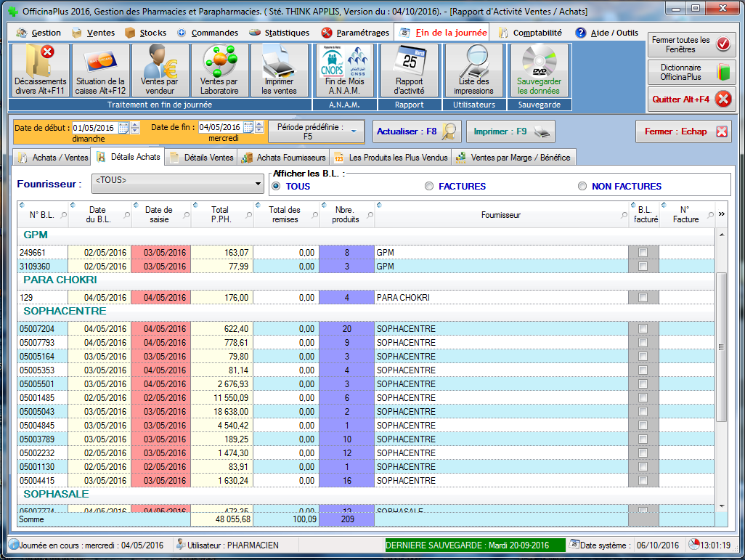This screenshot has height=560, width=745.
Task: Click the Date de fin input field
Action: pos(219,128)
